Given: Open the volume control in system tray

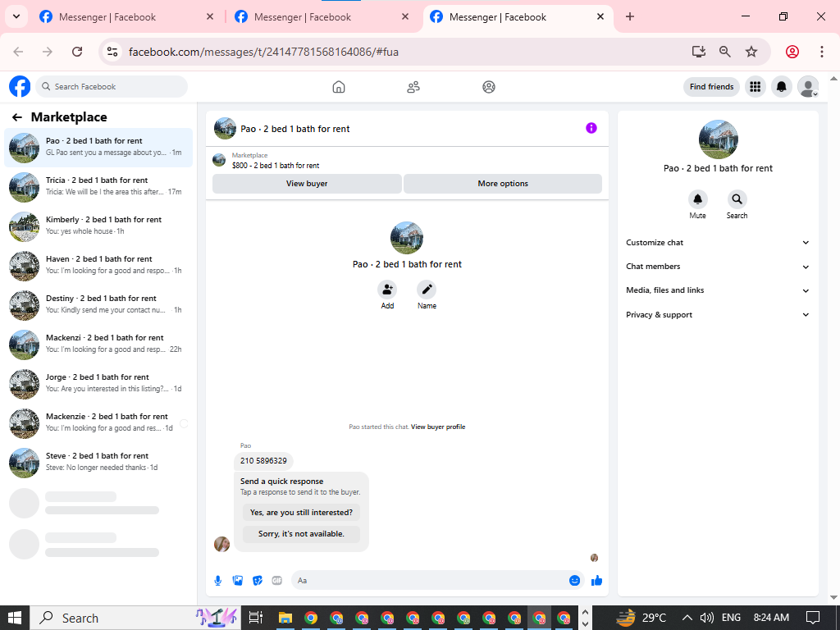Looking at the screenshot, I should point(706,618).
